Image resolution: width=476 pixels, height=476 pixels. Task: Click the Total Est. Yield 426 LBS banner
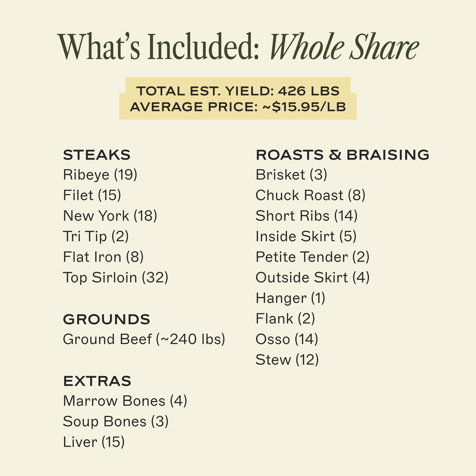[238, 91]
